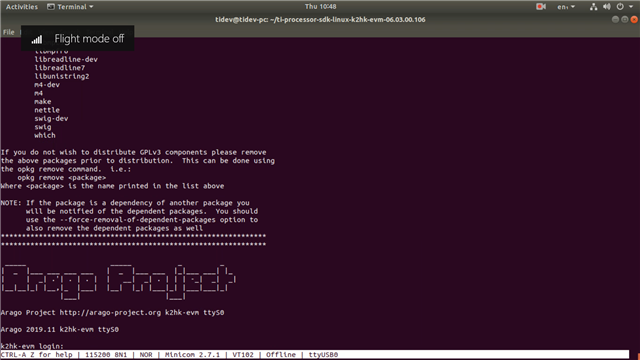Minimize the terminal window
Screen dimensions: 640x360
615,19
